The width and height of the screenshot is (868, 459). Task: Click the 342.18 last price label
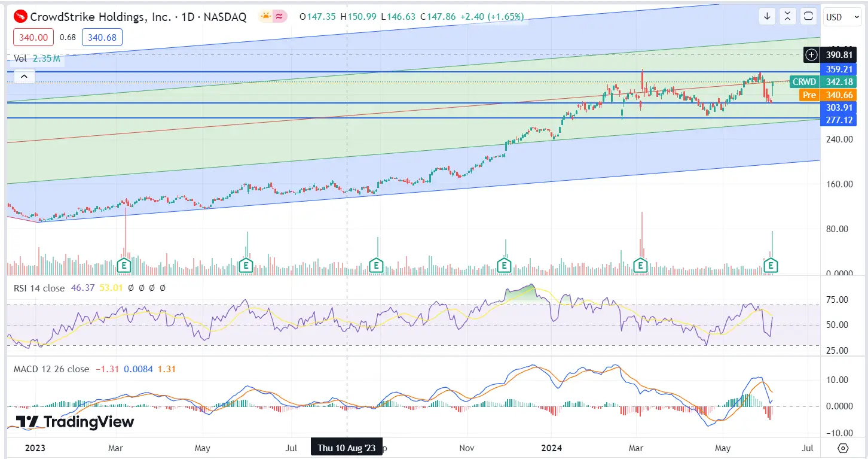[838, 81]
